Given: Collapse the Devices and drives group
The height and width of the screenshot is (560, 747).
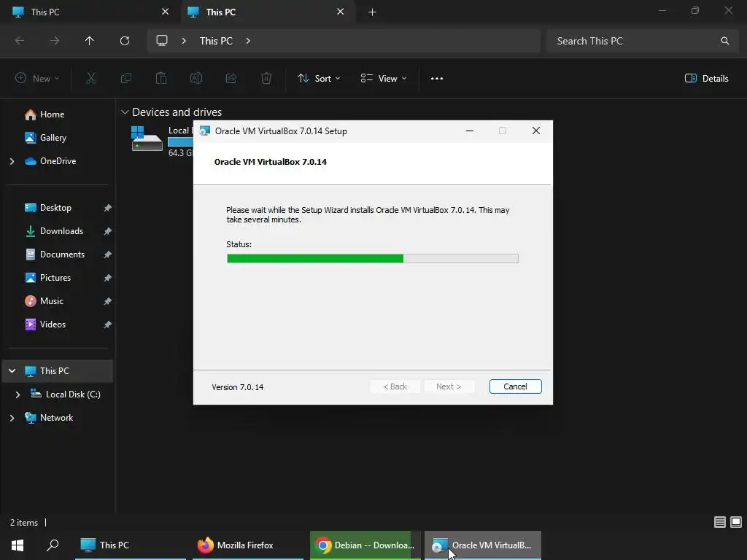Looking at the screenshot, I should click(x=125, y=112).
